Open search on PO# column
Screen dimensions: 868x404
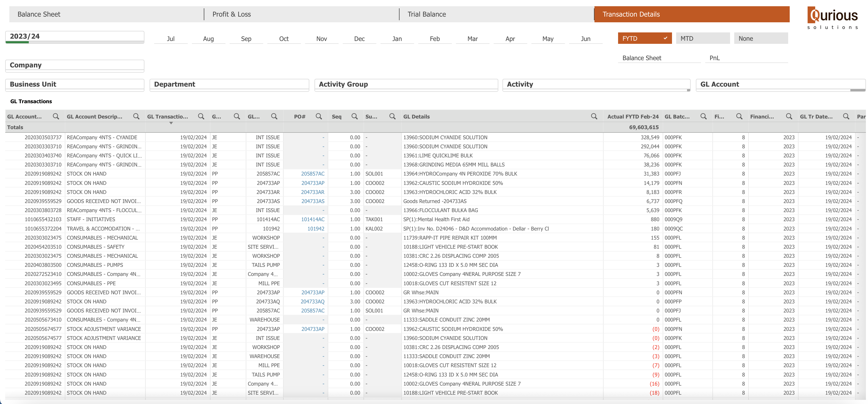tap(319, 116)
